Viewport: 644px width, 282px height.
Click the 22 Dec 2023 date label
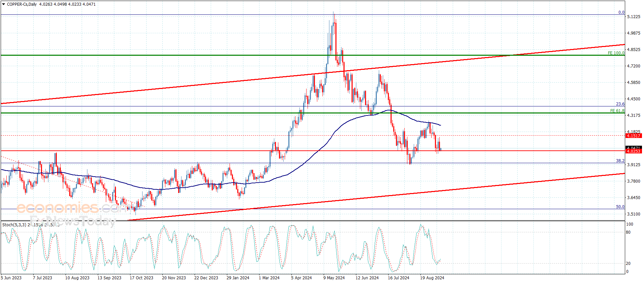pyautogui.click(x=206, y=278)
